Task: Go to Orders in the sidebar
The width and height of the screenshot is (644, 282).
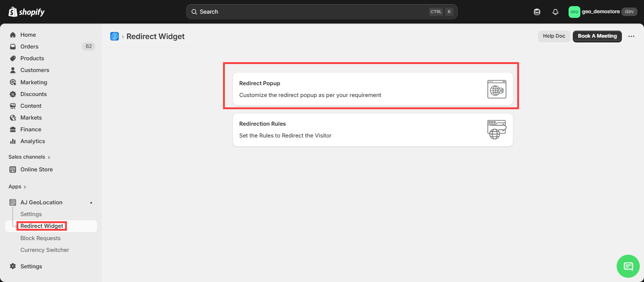Action: pos(29,47)
